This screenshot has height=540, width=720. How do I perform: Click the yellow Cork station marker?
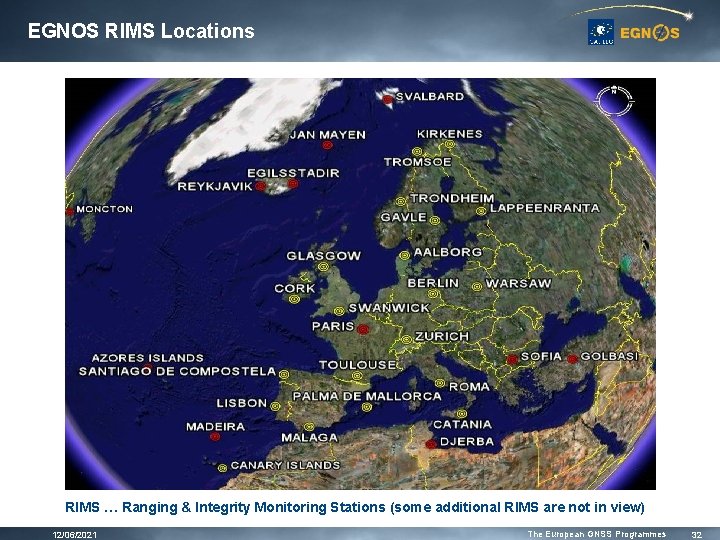tap(294, 299)
